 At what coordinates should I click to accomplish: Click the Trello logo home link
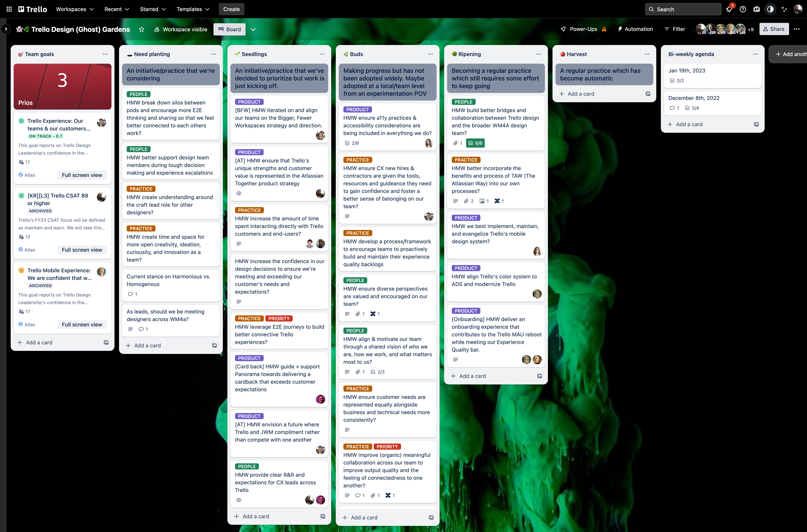pos(33,9)
